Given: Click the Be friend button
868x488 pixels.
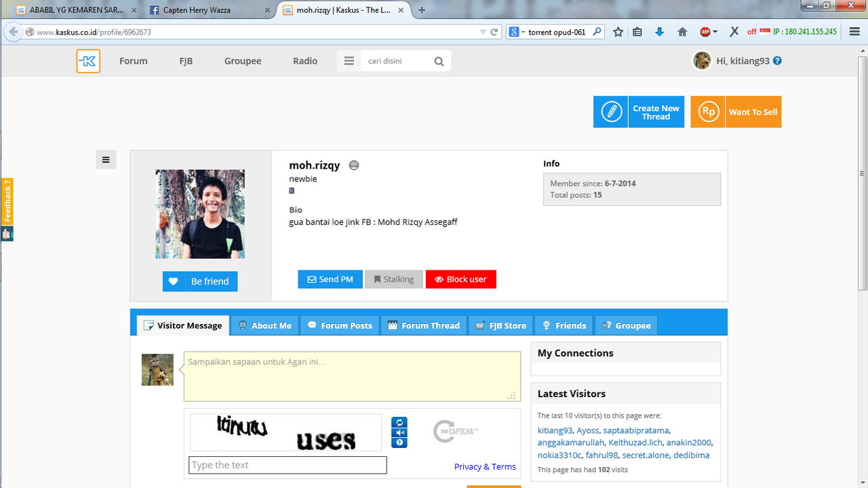Looking at the screenshot, I should pyautogui.click(x=200, y=281).
